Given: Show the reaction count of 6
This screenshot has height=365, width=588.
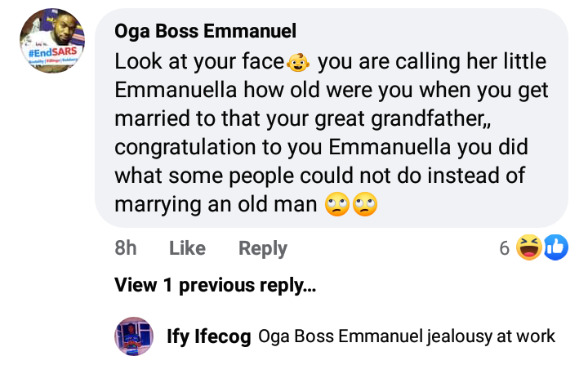Looking at the screenshot, I should 505,248.
